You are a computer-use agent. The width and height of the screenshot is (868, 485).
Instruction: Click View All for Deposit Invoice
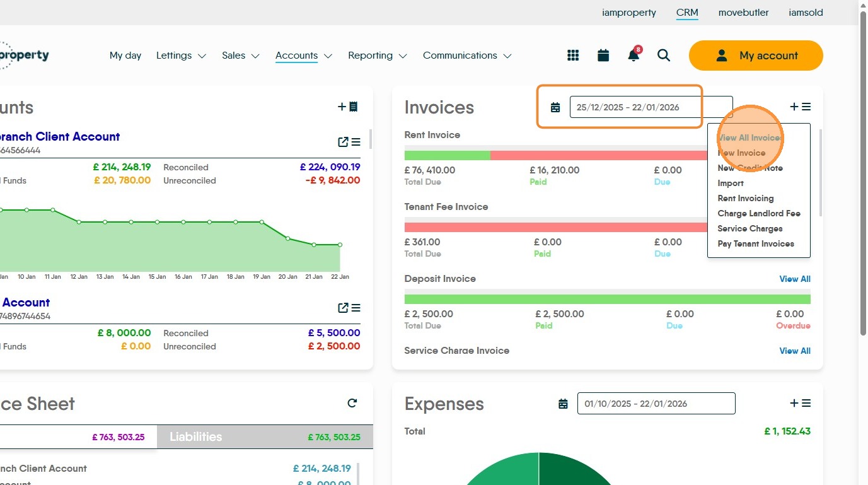794,279
